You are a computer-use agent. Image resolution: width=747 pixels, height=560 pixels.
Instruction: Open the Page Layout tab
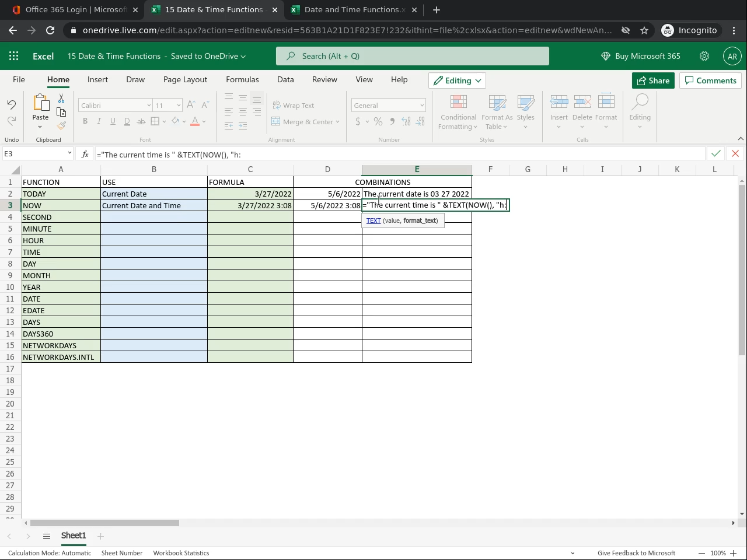[x=185, y=79]
